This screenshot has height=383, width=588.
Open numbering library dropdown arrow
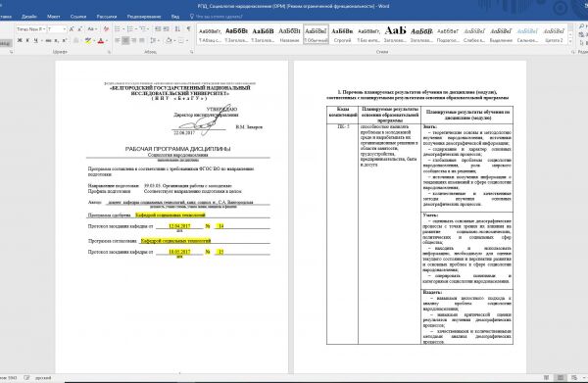(x=136, y=28)
